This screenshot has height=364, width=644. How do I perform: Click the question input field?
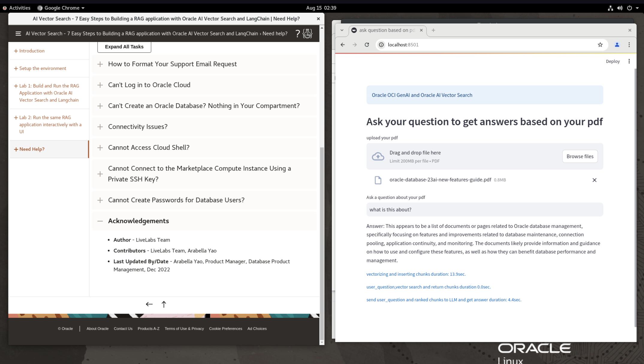coord(484,210)
